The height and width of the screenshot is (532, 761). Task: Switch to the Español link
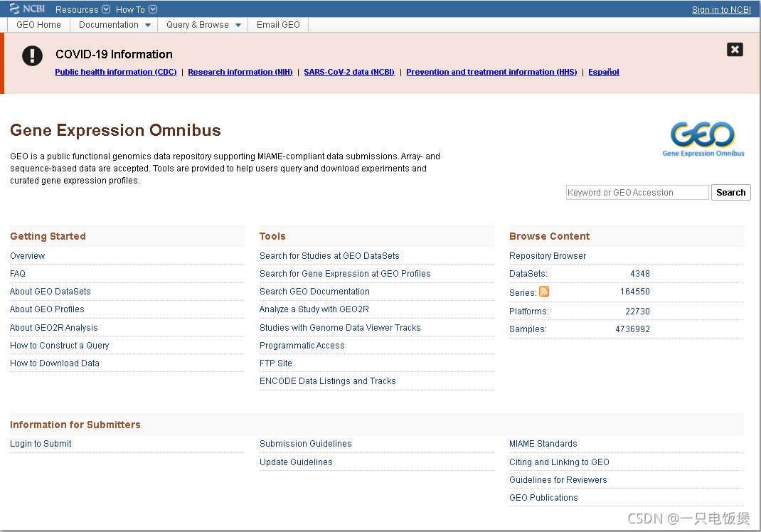tap(604, 72)
